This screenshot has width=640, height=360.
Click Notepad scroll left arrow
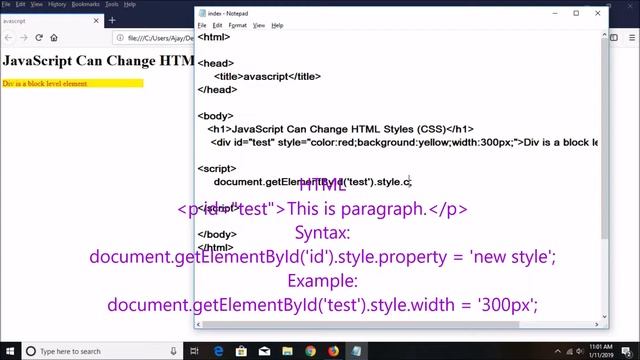pyautogui.click(x=199, y=324)
